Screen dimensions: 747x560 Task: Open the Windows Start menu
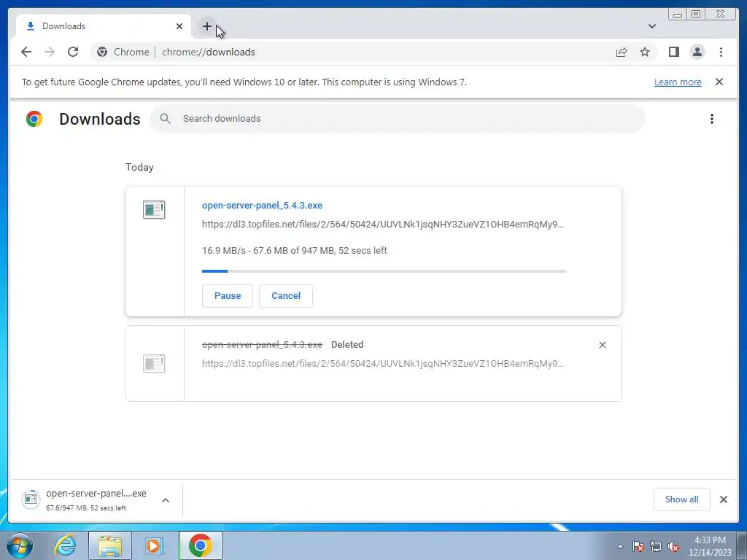(x=20, y=545)
